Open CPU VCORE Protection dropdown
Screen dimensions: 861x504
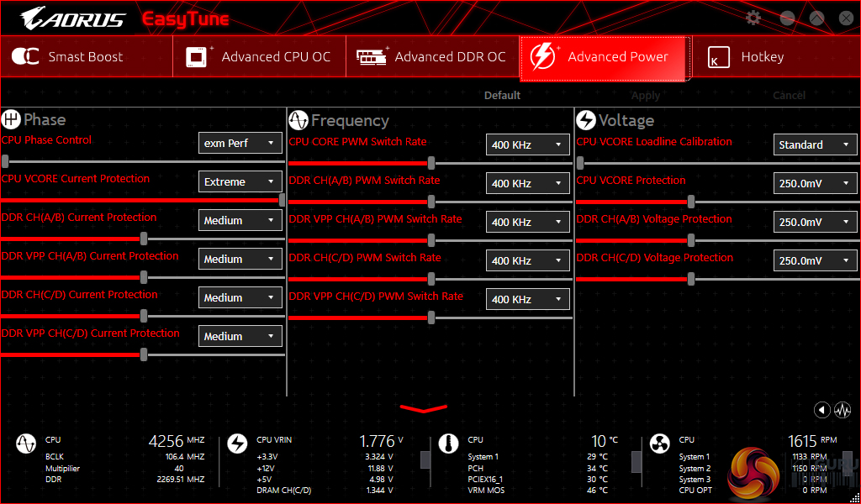(x=816, y=183)
